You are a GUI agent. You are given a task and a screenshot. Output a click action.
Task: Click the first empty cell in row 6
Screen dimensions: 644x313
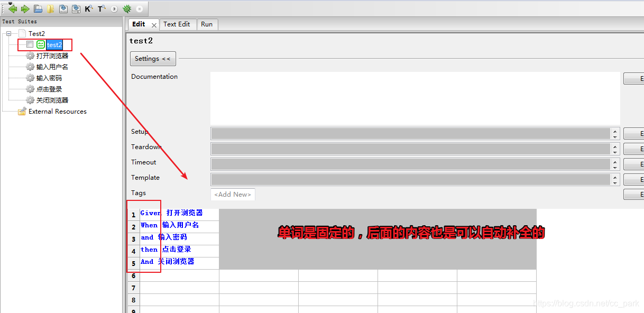pos(179,275)
